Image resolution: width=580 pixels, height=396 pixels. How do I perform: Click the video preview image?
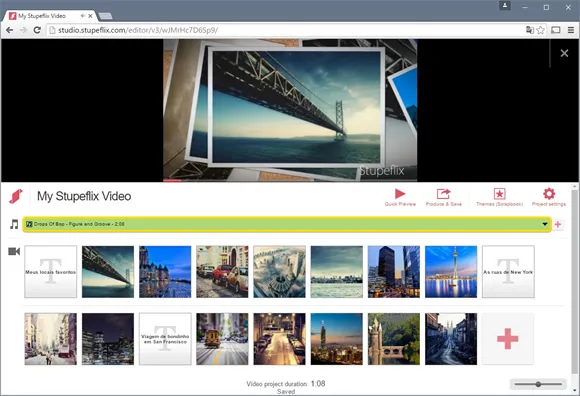tap(290, 110)
